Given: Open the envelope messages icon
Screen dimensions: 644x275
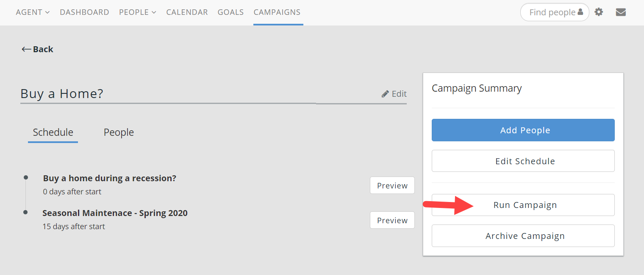Looking at the screenshot, I should [x=621, y=12].
